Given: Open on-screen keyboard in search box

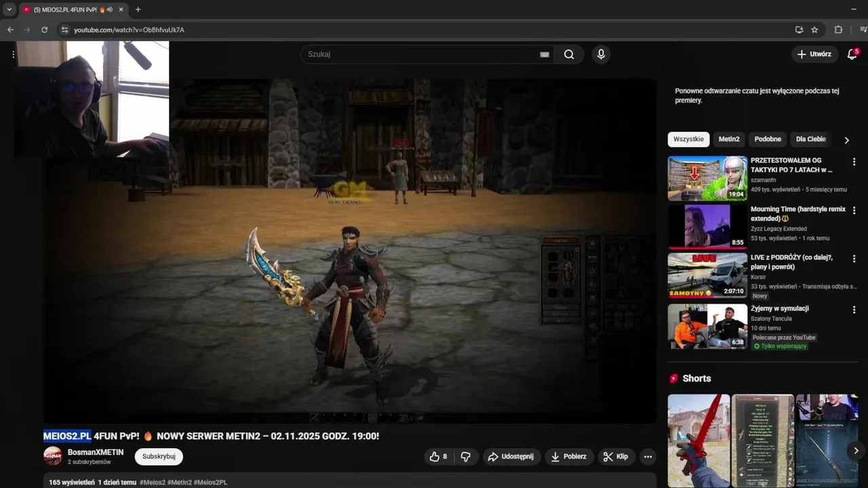Looking at the screenshot, I should (x=545, y=54).
